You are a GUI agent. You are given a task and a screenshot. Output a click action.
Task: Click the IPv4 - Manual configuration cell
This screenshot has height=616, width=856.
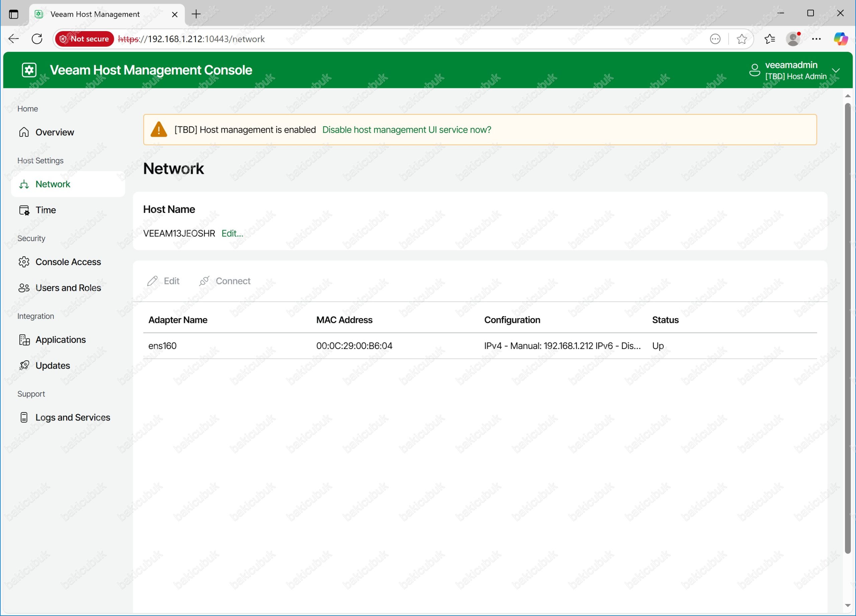pos(562,346)
